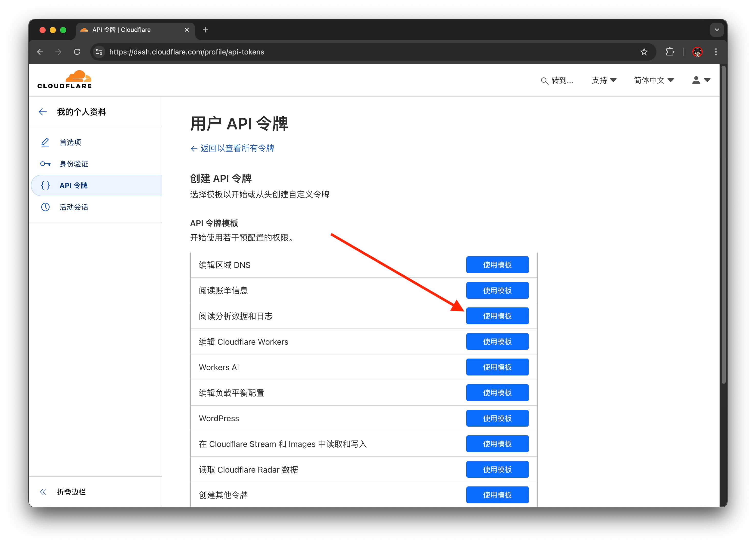This screenshot has height=545, width=756.
Task: Collapse the sidebar via 折叠边栏
Action: [x=71, y=492]
